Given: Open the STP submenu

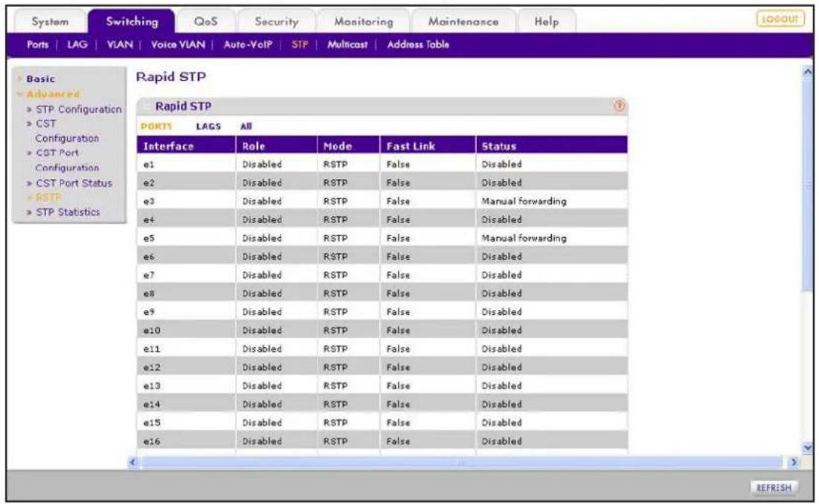Looking at the screenshot, I should click(300, 45).
